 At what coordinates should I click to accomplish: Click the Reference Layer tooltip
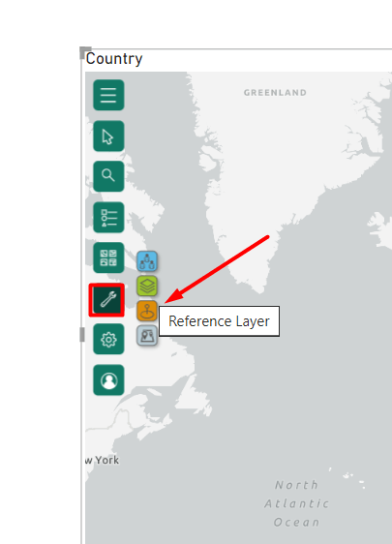pyautogui.click(x=220, y=321)
